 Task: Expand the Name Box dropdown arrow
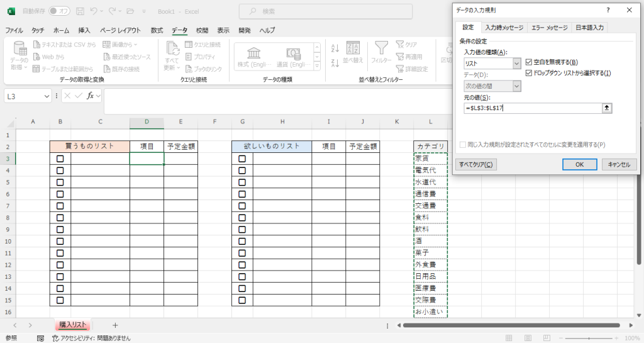click(x=47, y=96)
